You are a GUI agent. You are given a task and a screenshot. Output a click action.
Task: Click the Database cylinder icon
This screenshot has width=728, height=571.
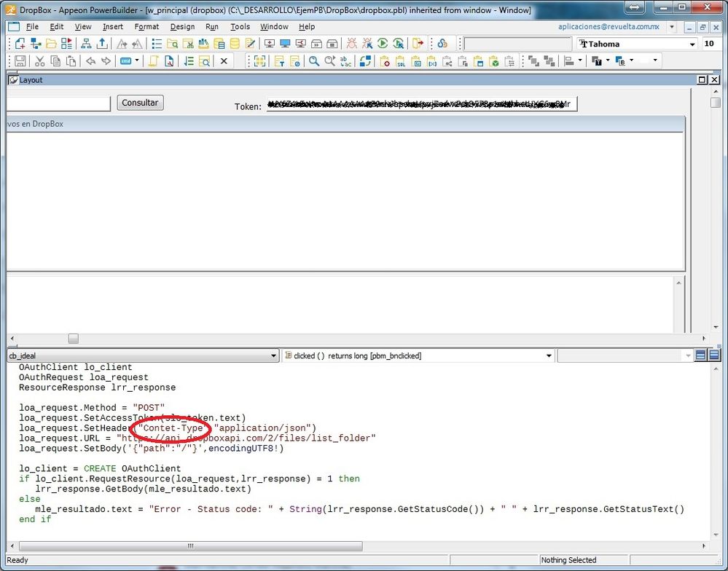click(x=234, y=44)
